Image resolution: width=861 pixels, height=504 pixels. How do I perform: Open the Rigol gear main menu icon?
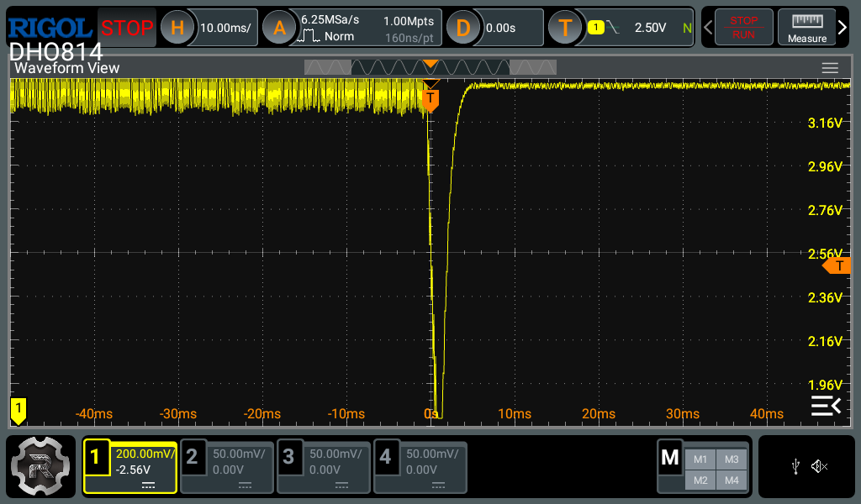click(x=40, y=466)
